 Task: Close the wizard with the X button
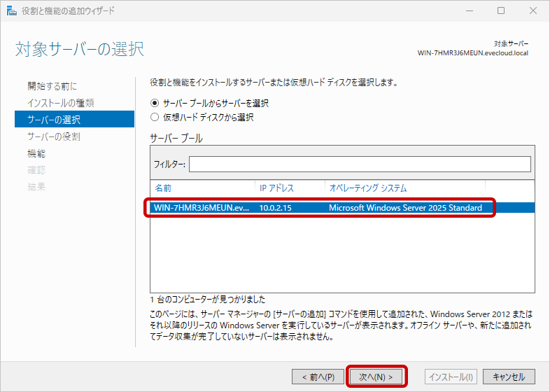point(533,10)
